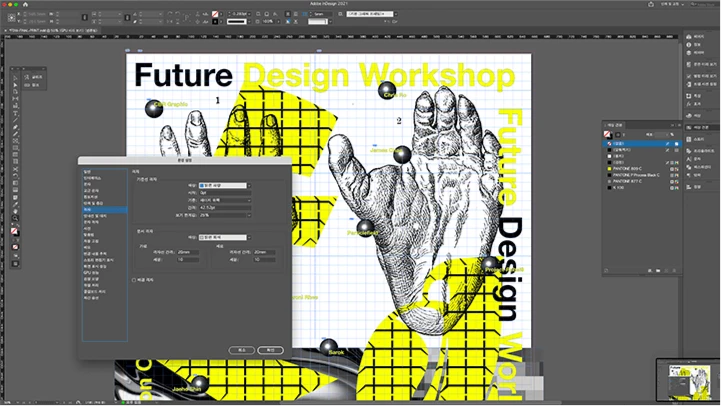Select the Line tool in the tools panel
The image size is (721, 406).
pyautogui.click(x=15, y=120)
